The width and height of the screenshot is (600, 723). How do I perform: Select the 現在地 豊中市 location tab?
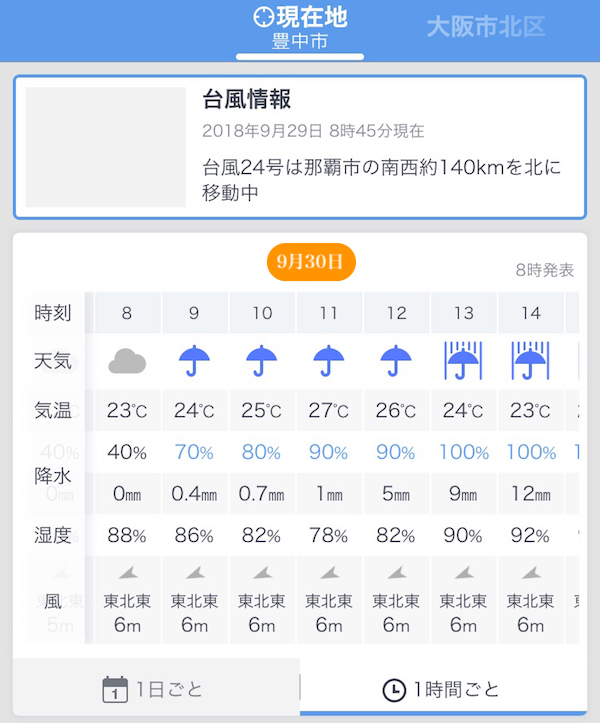300,28
